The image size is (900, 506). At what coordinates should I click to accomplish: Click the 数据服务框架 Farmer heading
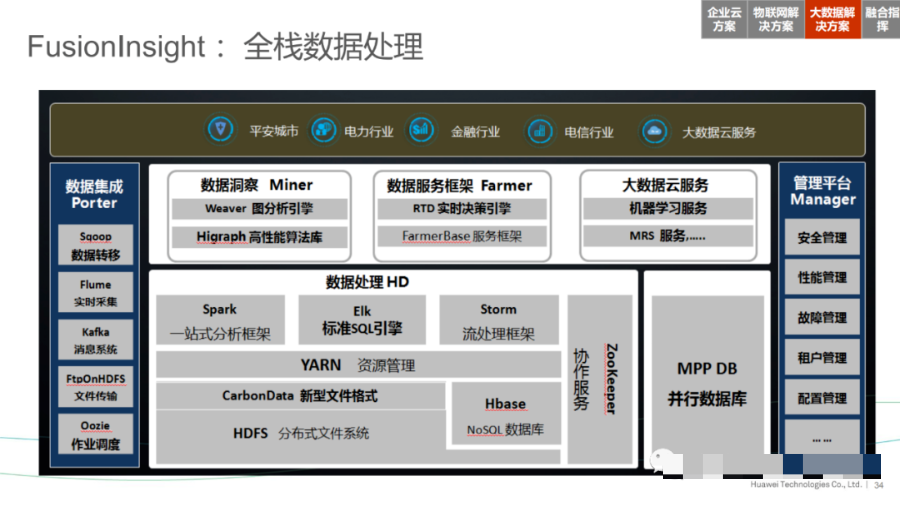pyautogui.click(x=459, y=185)
